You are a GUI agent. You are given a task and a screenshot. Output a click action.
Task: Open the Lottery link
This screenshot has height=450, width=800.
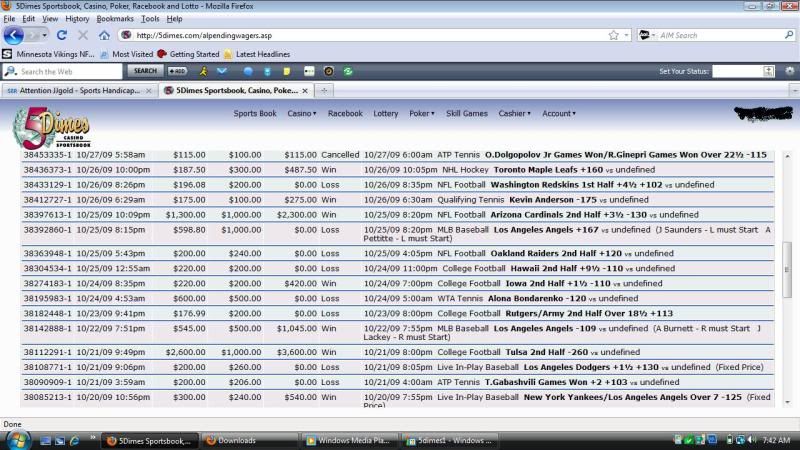click(386, 113)
